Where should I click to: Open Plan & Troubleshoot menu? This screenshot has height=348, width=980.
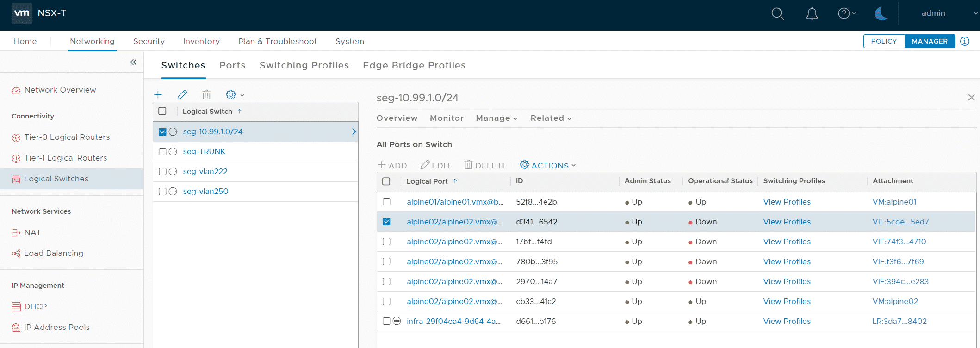pyautogui.click(x=278, y=42)
